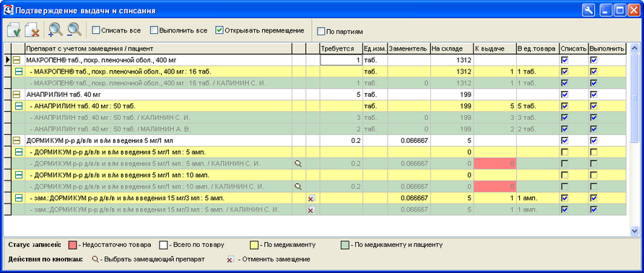Click magnifier to choose substitute for ДОРМИКУМ 5 амп. / КАЛИНИН
Viewport: 644px width, 273px height.
point(299,164)
